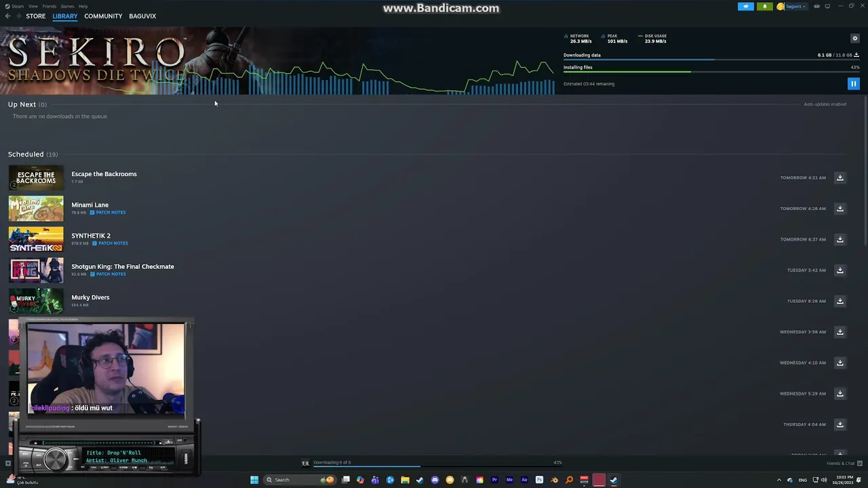Click Shotgun King: The Final Checkmate title

[x=123, y=267]
